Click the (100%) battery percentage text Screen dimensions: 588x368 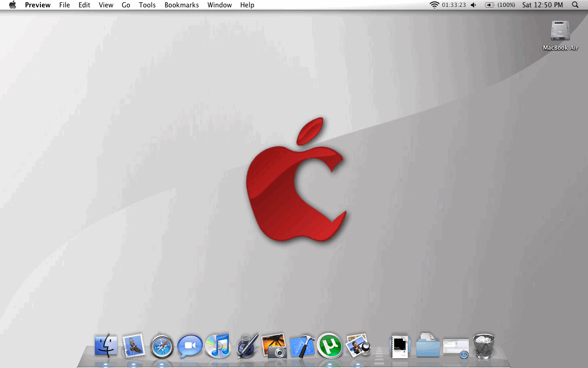[x=506, y=5]
